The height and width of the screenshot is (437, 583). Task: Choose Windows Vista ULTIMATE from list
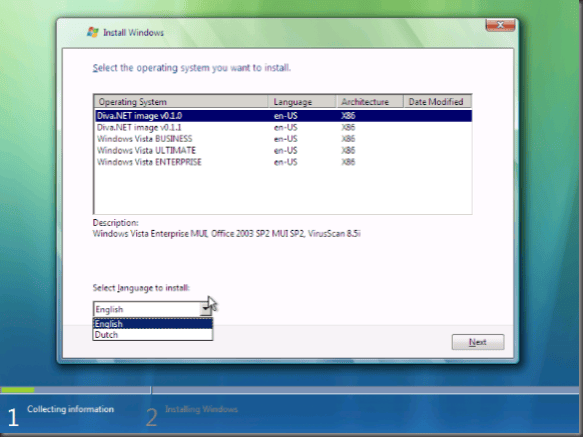click(x=283, y=151)
